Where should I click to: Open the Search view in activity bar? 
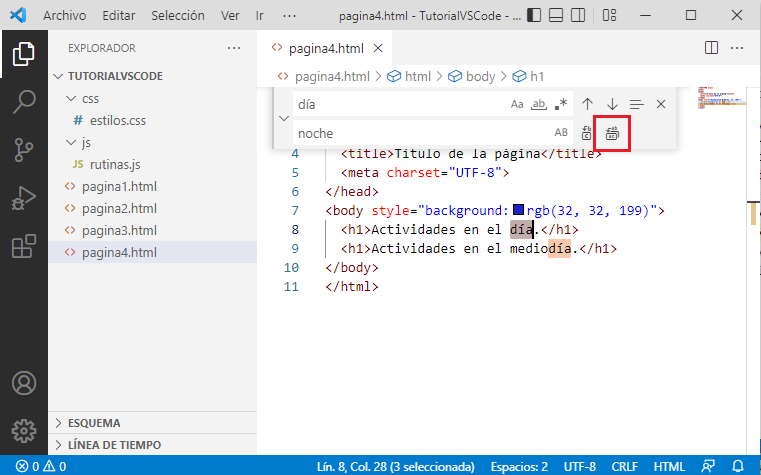click(x=24, y=101)
